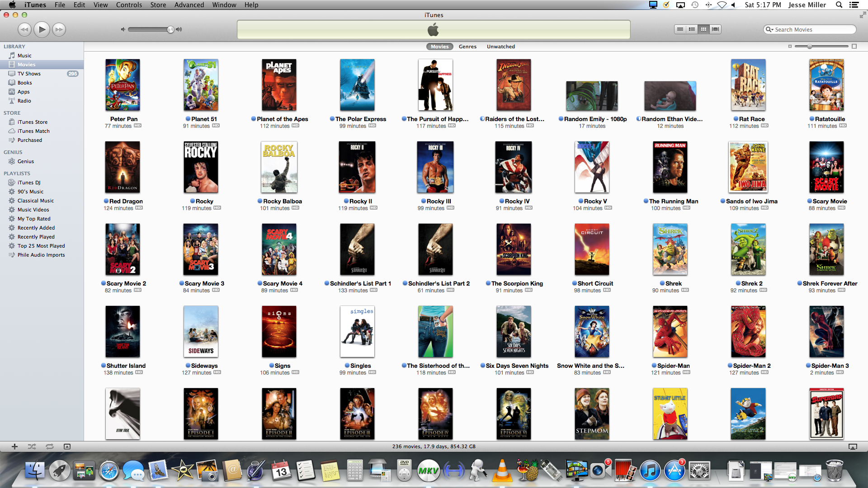Switch to Album List view icon
This screenshot has width=868, height=488.
coord(692,29)
